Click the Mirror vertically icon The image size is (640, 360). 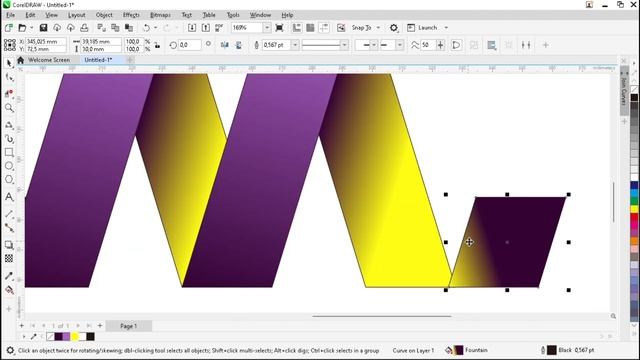[239, 45]
